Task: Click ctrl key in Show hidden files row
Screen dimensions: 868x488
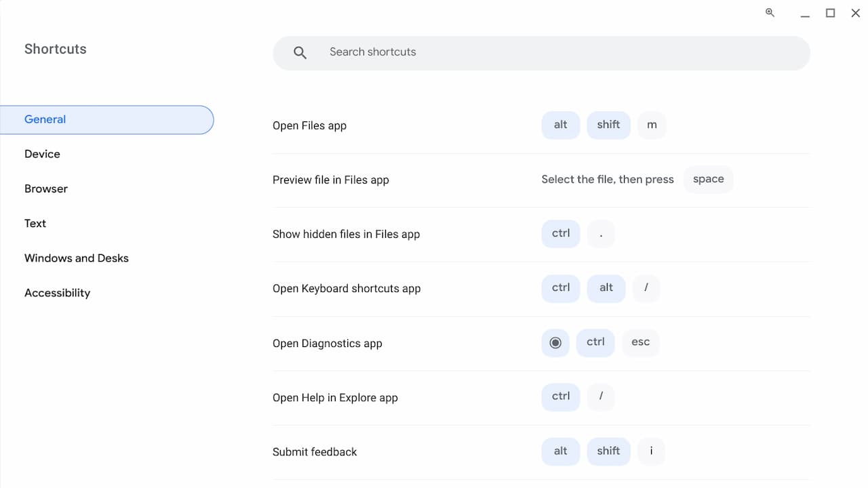Action: (561, 233)
